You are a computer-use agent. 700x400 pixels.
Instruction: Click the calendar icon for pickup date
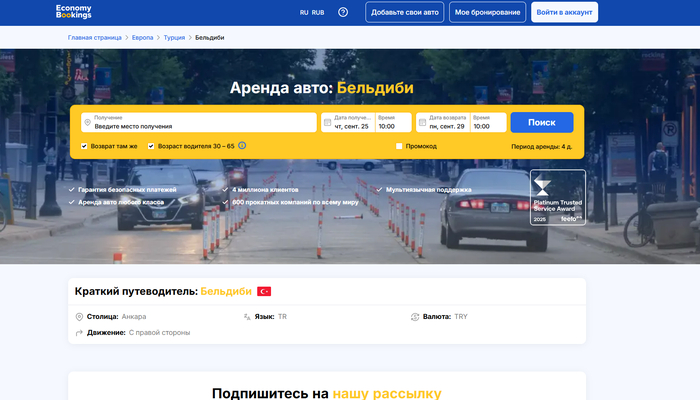pyautogui.click(x=327, y=122)
